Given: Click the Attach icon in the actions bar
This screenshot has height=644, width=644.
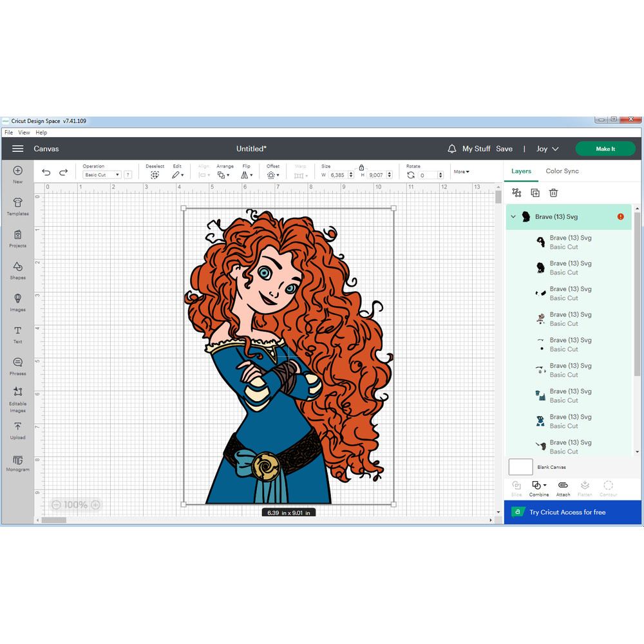Looking at the screenshot, I should pyautogui.click(x=563, y=487).
